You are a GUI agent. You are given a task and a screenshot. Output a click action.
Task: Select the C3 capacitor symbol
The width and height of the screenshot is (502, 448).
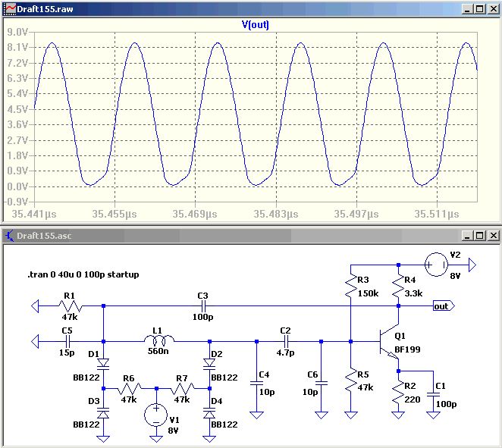203,306
